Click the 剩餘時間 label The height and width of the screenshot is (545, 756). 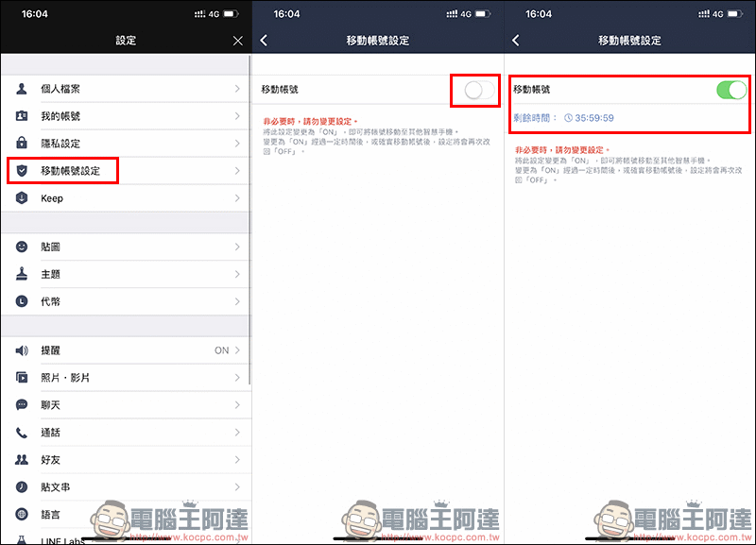tap(535, 118)
